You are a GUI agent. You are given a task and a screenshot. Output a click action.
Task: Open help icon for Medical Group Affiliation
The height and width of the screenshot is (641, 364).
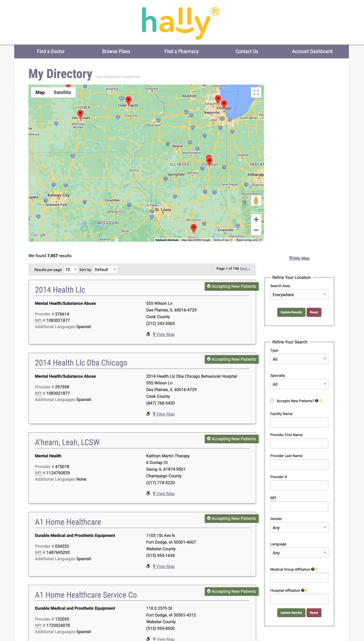click(313, 569)
